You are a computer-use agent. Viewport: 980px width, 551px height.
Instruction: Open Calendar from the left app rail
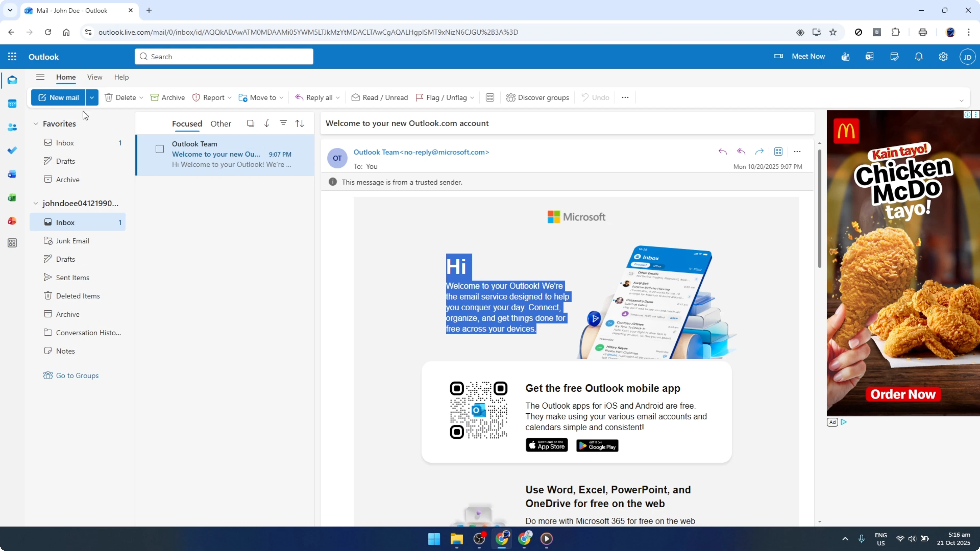pyautogui.click(x=12, y=104)
